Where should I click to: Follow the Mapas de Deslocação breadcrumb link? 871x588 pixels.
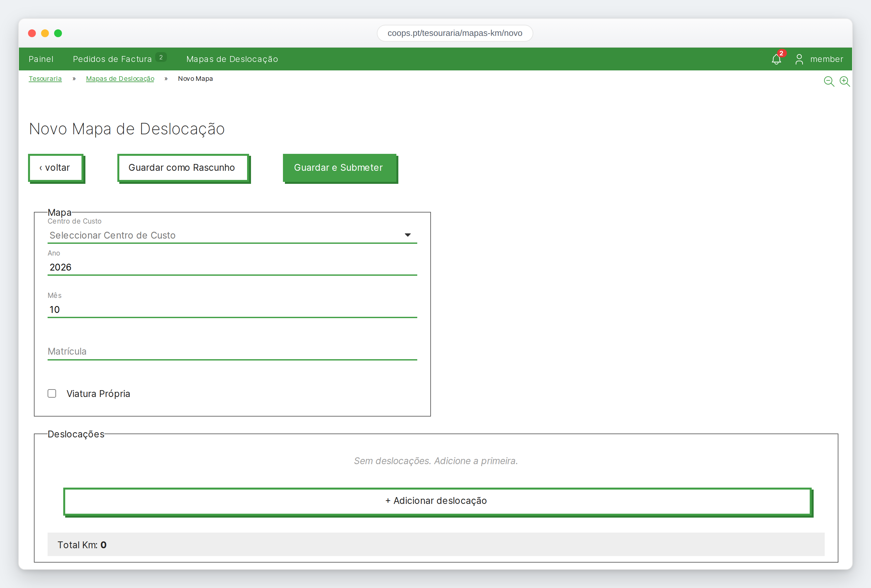coord(120,78)
